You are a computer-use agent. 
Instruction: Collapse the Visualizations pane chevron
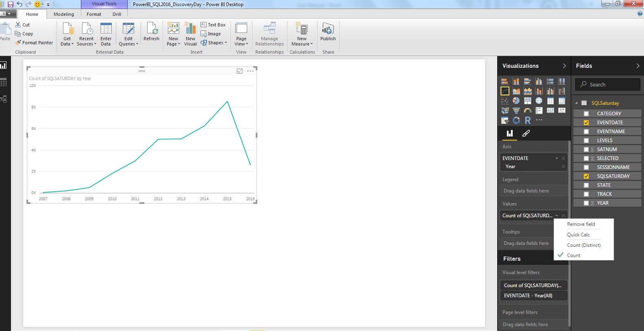tap(564, 66)
